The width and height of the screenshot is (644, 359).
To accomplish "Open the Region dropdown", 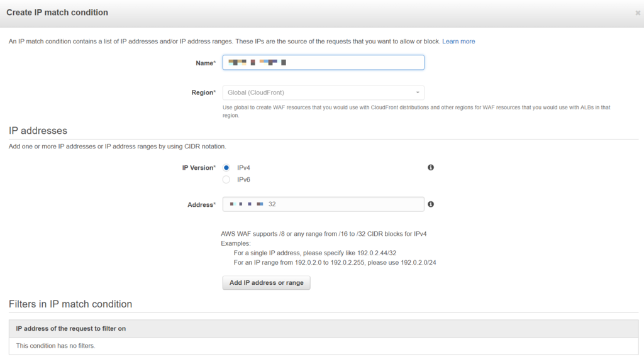I will (323, 93).
